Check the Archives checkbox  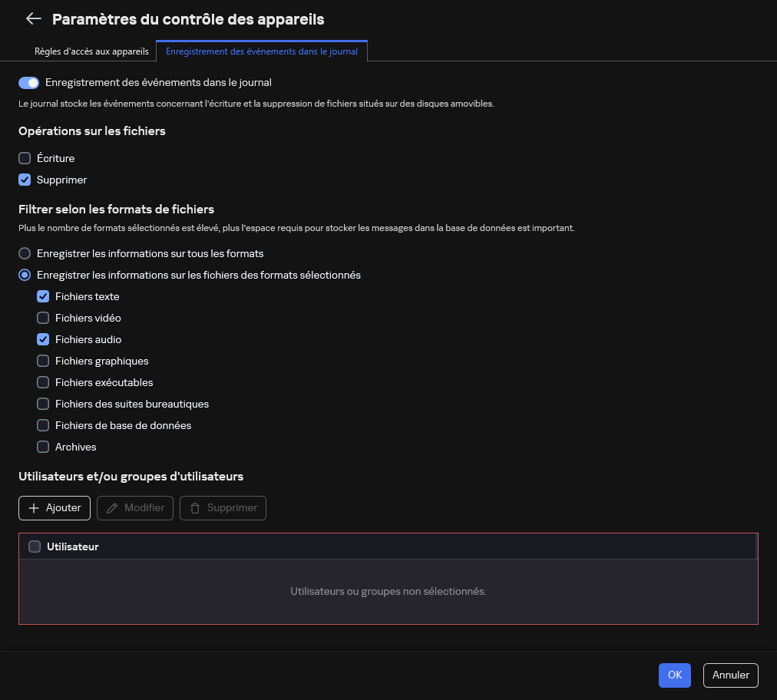pos(43,447)
